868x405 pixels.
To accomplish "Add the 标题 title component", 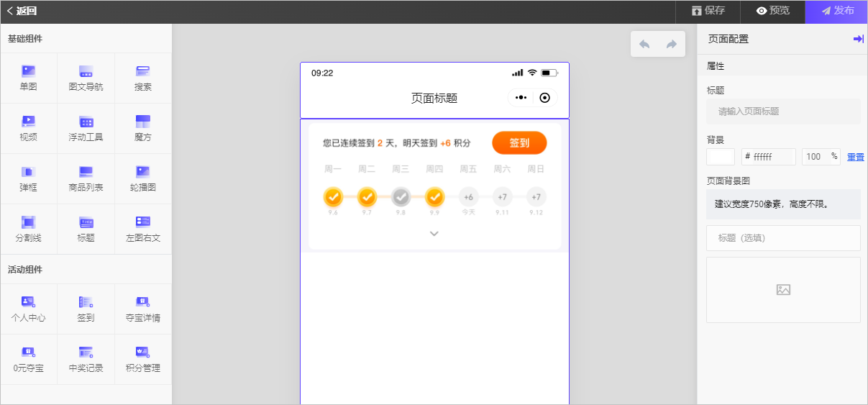I will 86,229.
